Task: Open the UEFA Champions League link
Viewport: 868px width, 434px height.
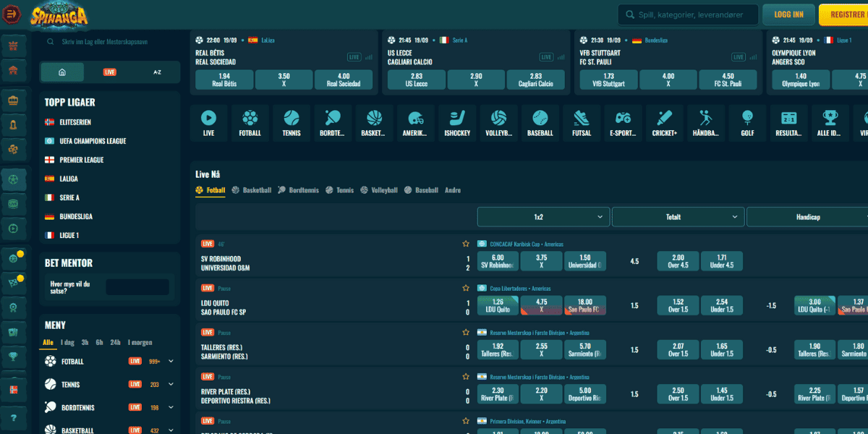Action: [85, 141]
